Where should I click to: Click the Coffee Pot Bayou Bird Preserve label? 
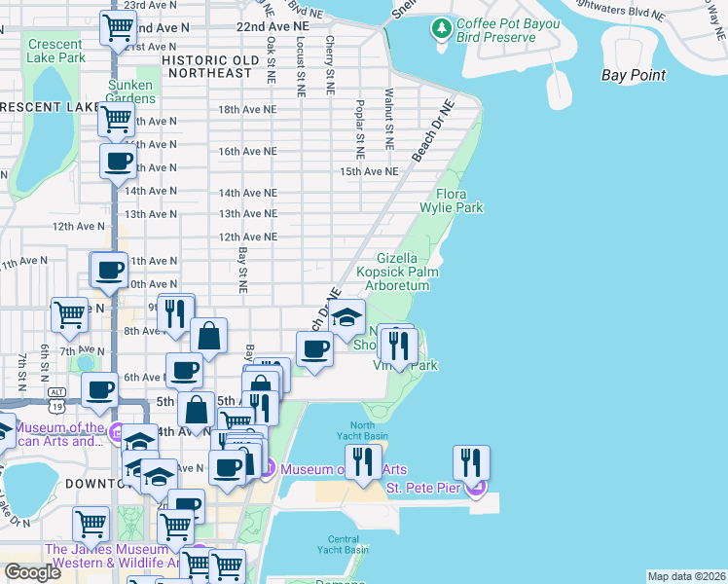click(x=508, y=30)
